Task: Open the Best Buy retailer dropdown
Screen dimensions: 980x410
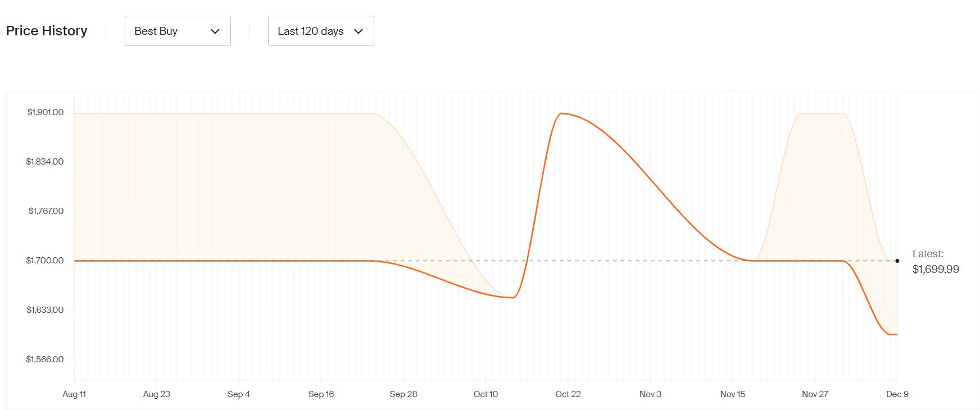Action: tap(177, 31)
